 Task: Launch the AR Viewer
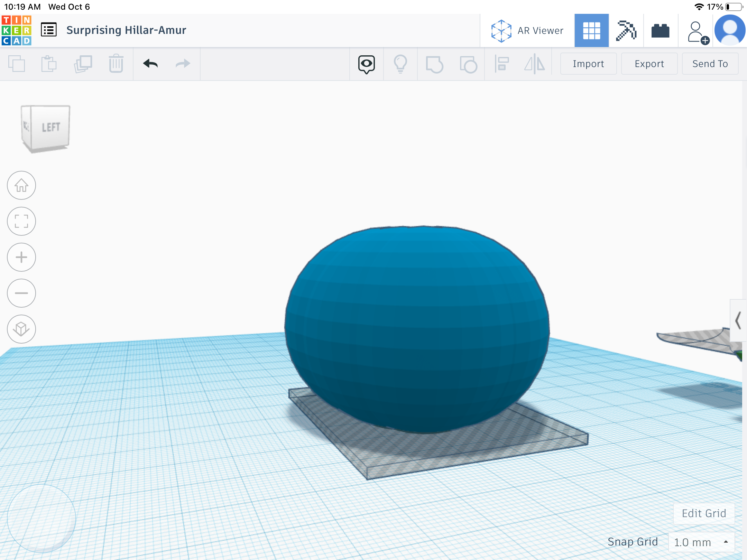[527, 31]
